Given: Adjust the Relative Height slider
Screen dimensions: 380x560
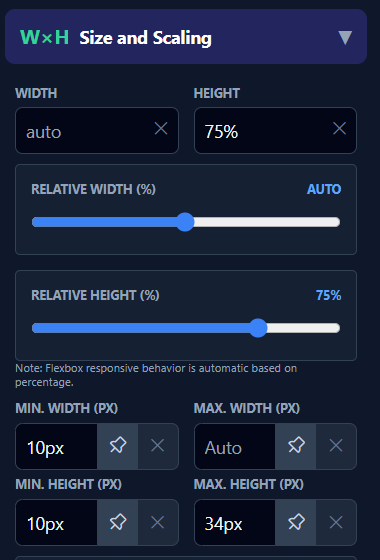Looking at the screenshot, I should tap(186, 328).
